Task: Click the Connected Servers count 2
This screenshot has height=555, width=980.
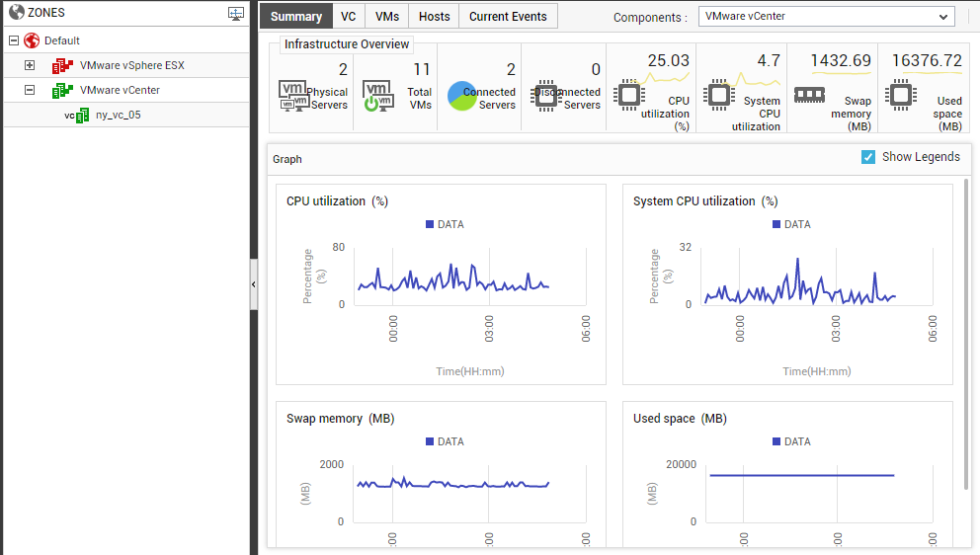Action: point(511,69)
